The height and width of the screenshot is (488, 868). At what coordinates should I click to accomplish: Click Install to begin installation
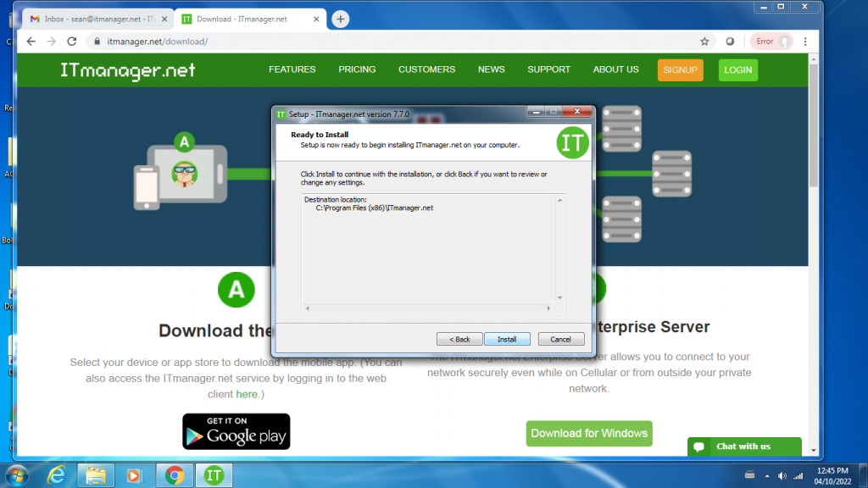(x=507, y=338)
